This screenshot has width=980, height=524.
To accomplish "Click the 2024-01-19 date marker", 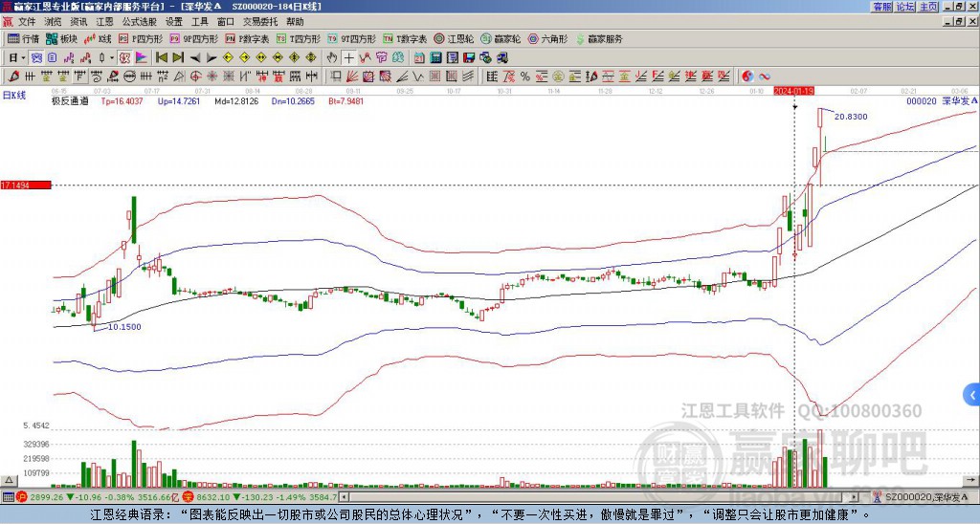I will pyautogui.click(x=793, y=91).
